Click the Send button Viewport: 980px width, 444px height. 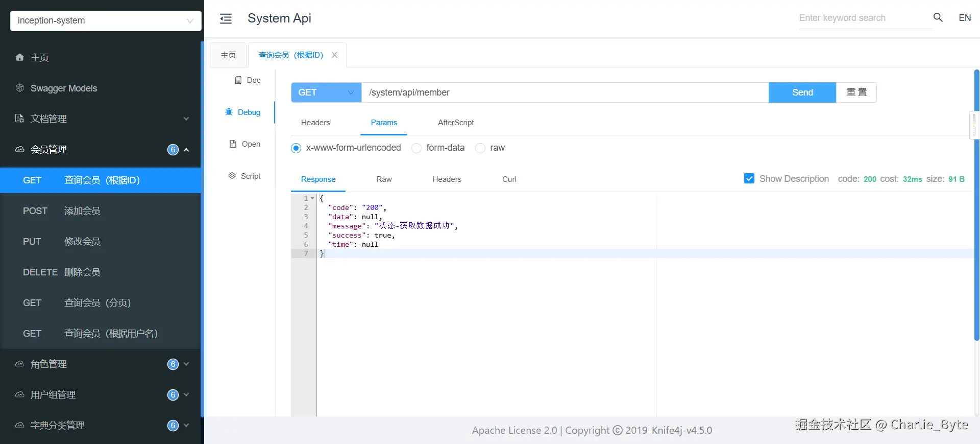pyautogui.click(x=802, y=92)
